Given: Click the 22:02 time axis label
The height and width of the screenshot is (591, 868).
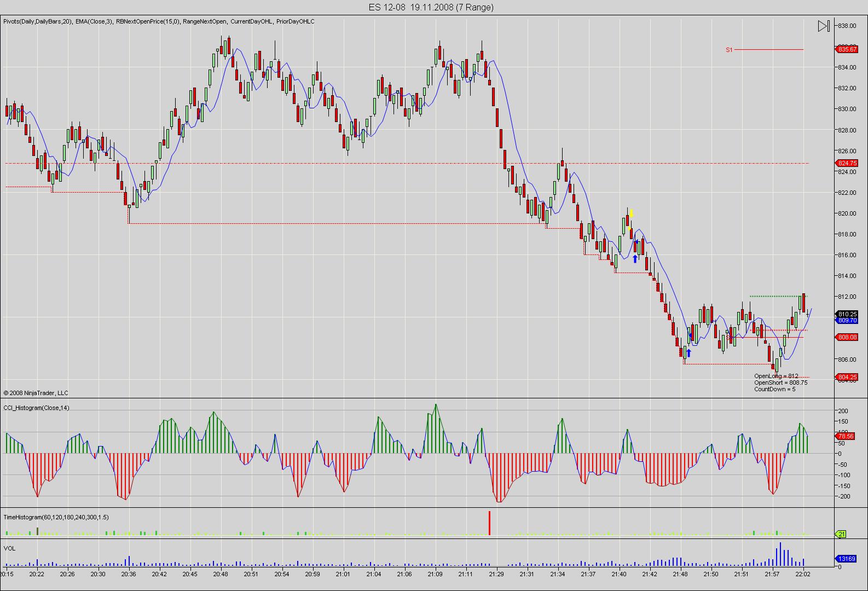Looking at the screenshot, I should coord(803,573).
